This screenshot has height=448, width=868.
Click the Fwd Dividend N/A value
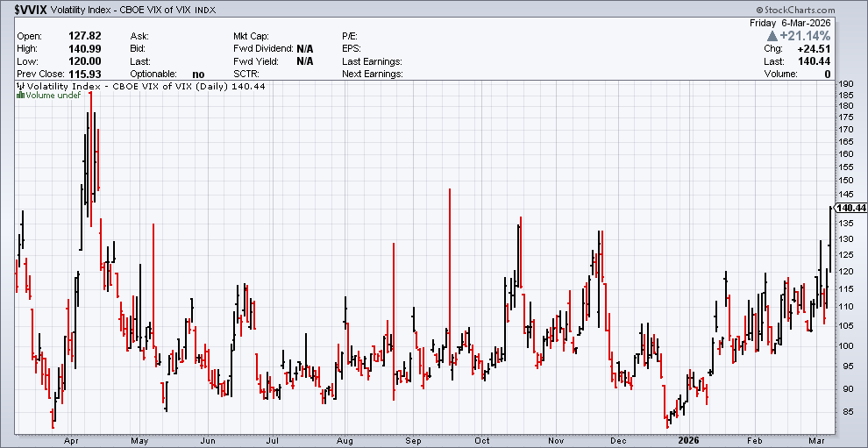pos(304,49)
